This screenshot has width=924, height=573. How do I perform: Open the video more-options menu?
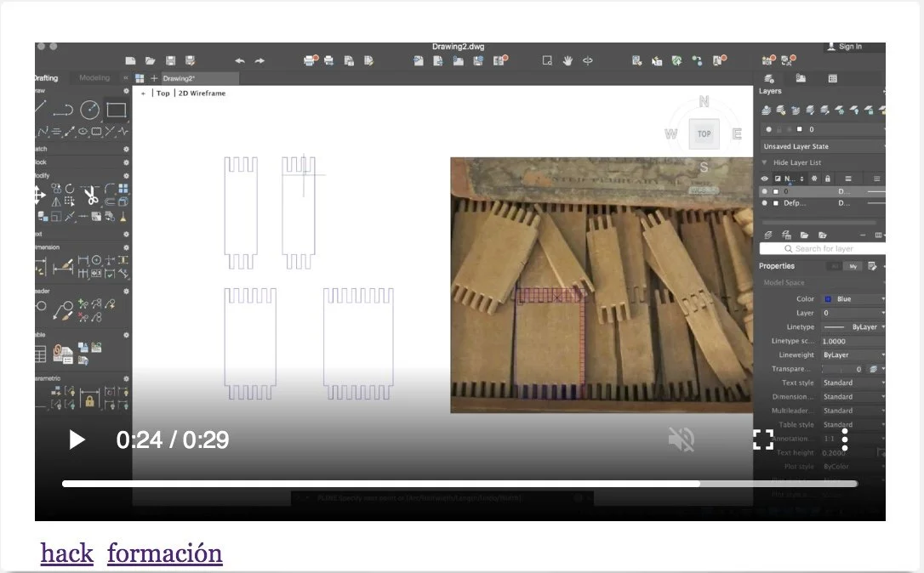pyautogui.click(x=844, y=440)
